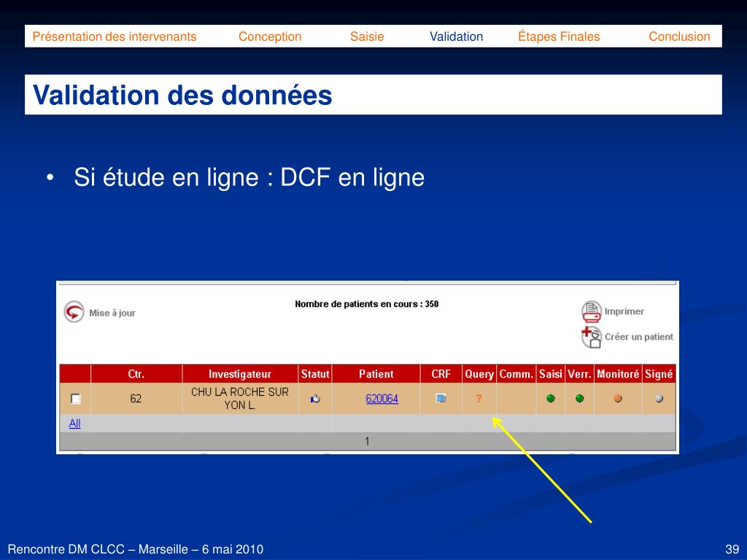
Task: Open patient link 620064
Action: 382,399
